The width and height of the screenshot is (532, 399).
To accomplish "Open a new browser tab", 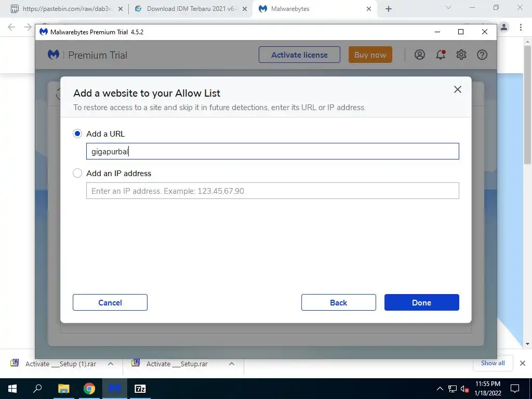I will (389, 9).
